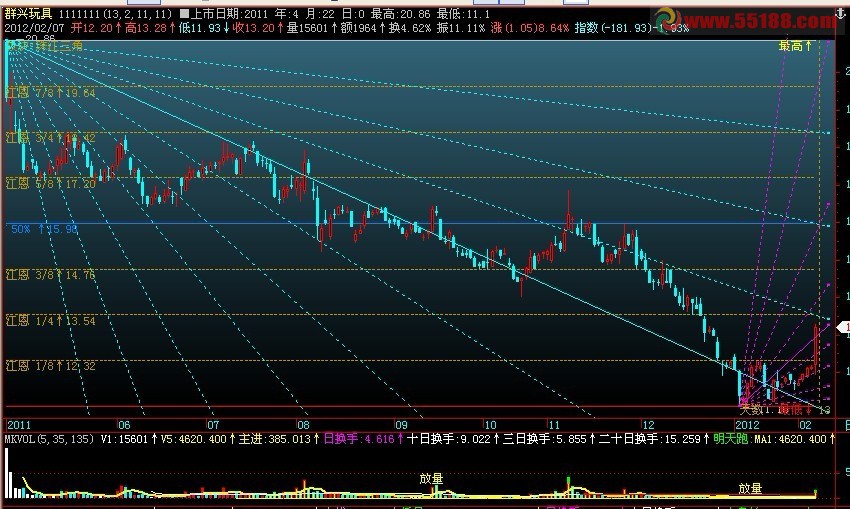Viewport: 850px width, 509px height.
Task: Click the 08 month on time axis
Action: 302,425
